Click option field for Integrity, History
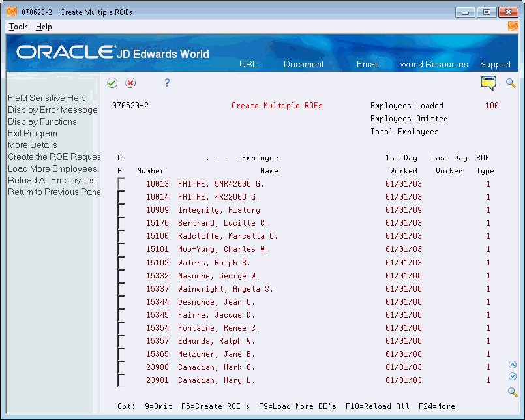525x420 pixels. 121,209
